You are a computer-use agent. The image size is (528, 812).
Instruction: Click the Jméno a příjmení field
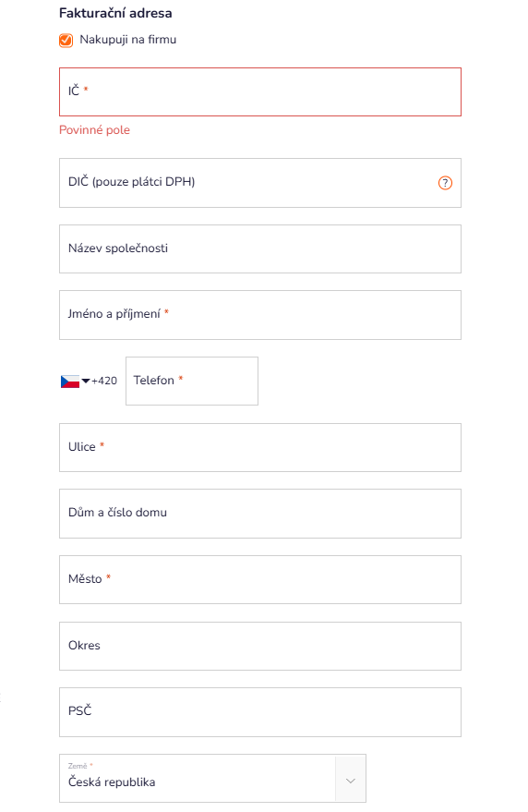click(x=260, y=315)
